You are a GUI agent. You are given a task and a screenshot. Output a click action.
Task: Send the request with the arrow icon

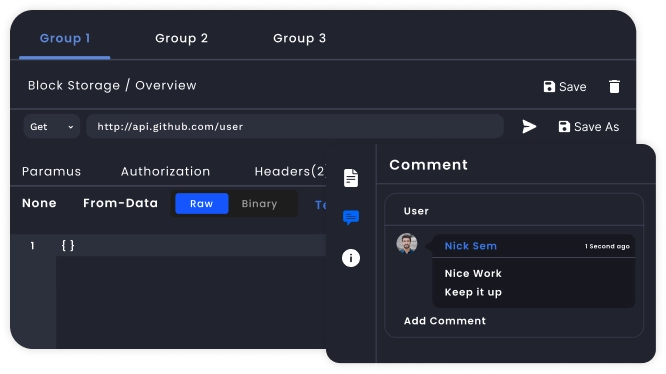tap(529, 127)
